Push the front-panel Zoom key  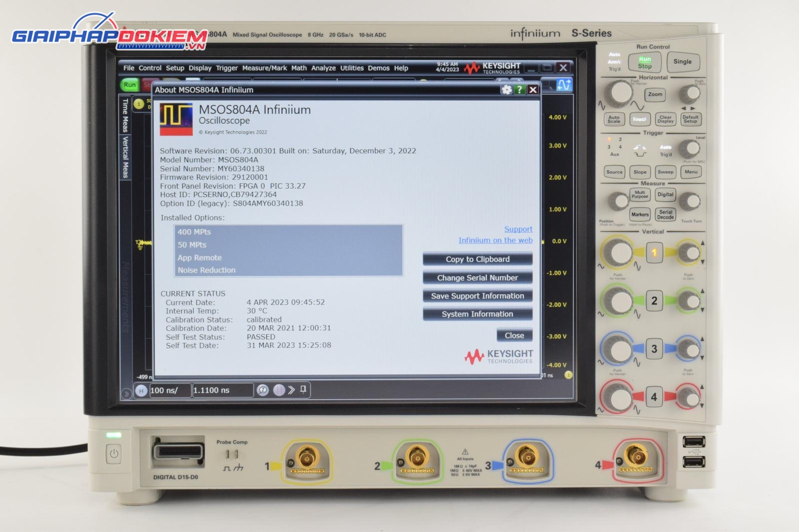[655, 94]
